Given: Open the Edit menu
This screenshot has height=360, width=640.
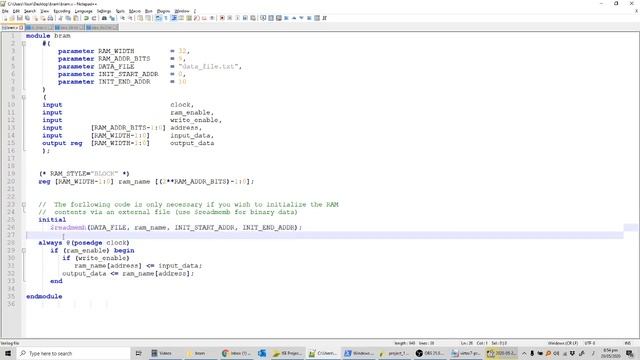Looking at the screenshot, I should (16, 11).
